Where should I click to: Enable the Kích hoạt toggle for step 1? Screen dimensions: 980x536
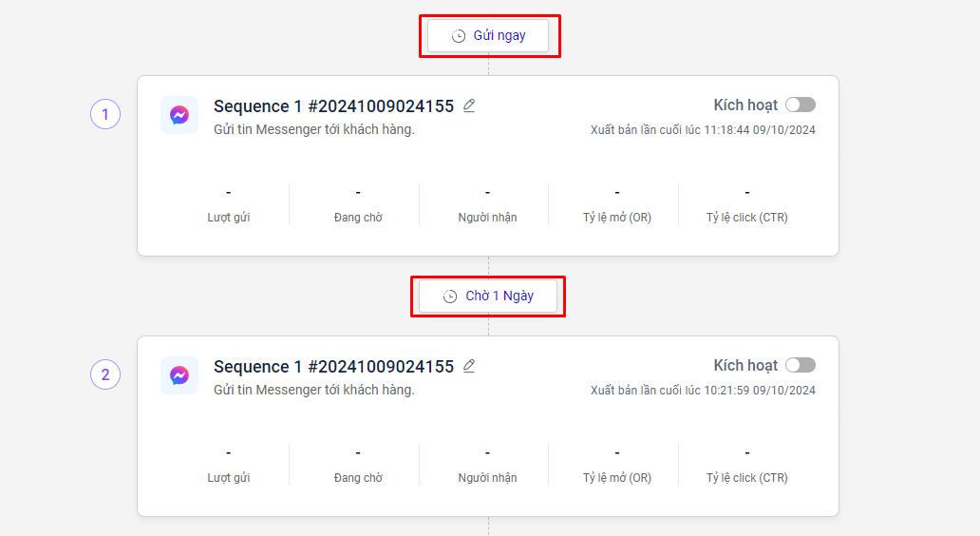[x=800, y=105]
